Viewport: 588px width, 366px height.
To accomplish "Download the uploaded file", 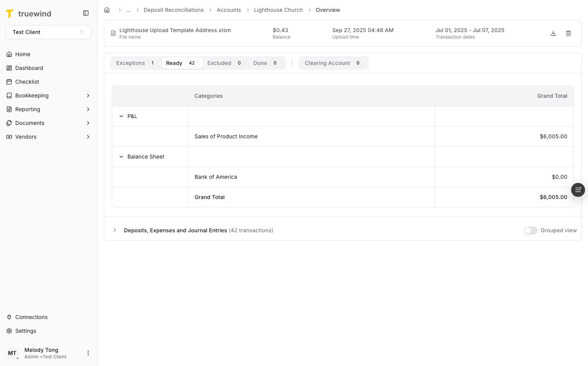I will tap(553, 33).
